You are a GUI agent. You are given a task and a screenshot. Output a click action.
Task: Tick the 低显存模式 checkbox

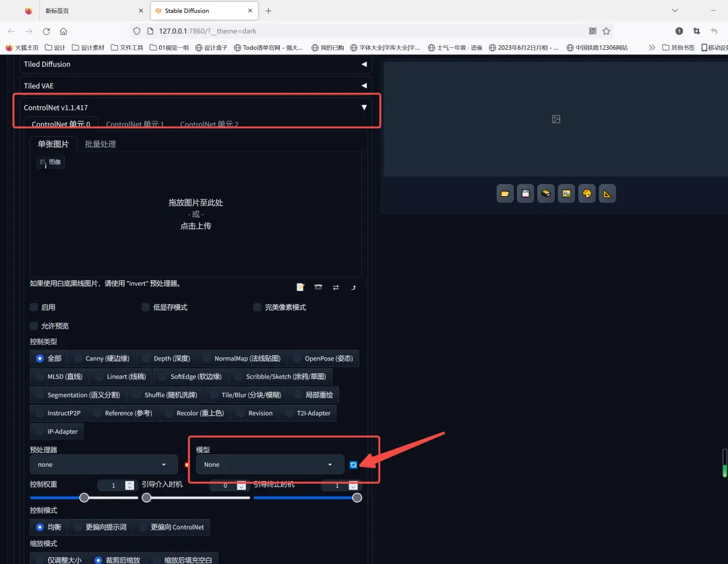[146, 307]
